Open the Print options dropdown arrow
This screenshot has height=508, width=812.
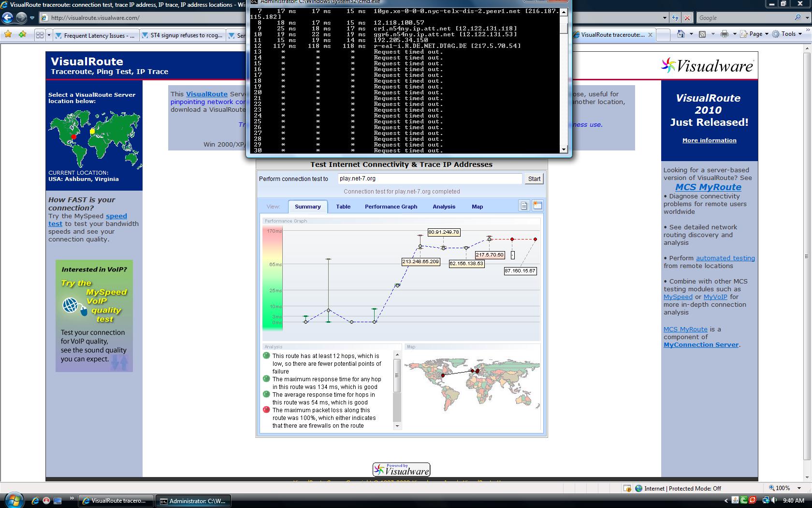[735, 34]
